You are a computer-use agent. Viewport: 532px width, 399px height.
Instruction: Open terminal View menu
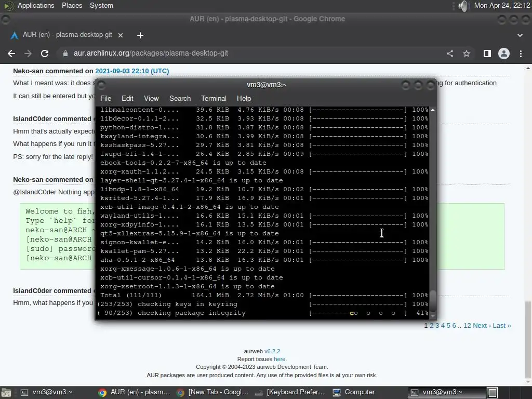[151, 98]
